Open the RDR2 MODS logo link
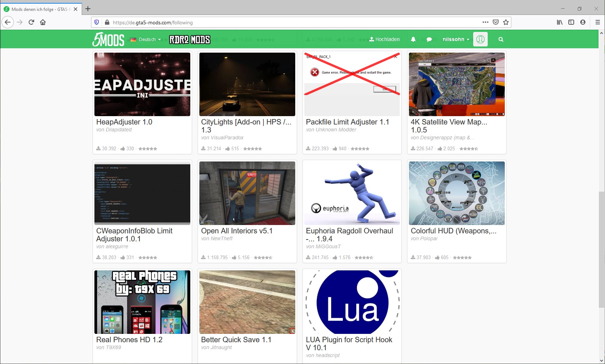The width and height of the screenshot is (605, 364). 190,39
